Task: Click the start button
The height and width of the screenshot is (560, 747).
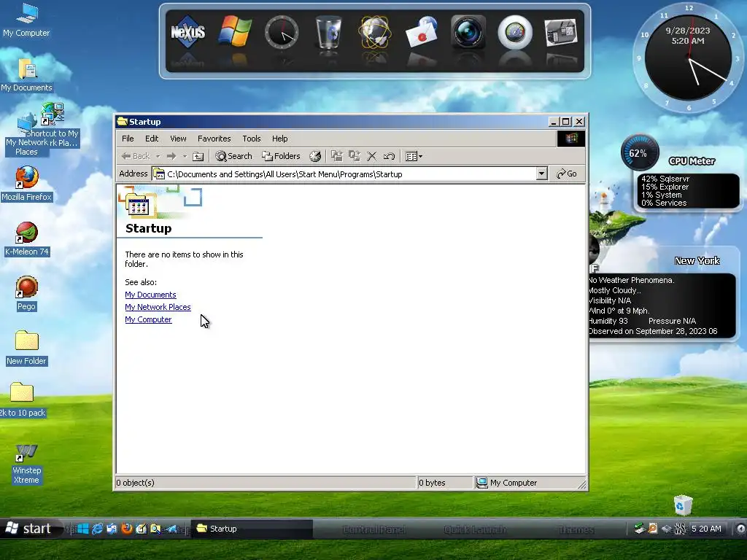Action: tap(28, 529)
